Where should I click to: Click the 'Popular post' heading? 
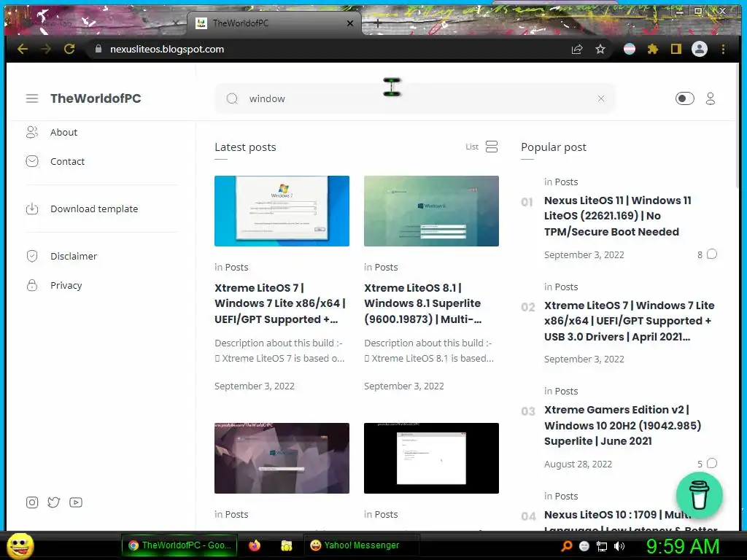click(x=554, y=147)
